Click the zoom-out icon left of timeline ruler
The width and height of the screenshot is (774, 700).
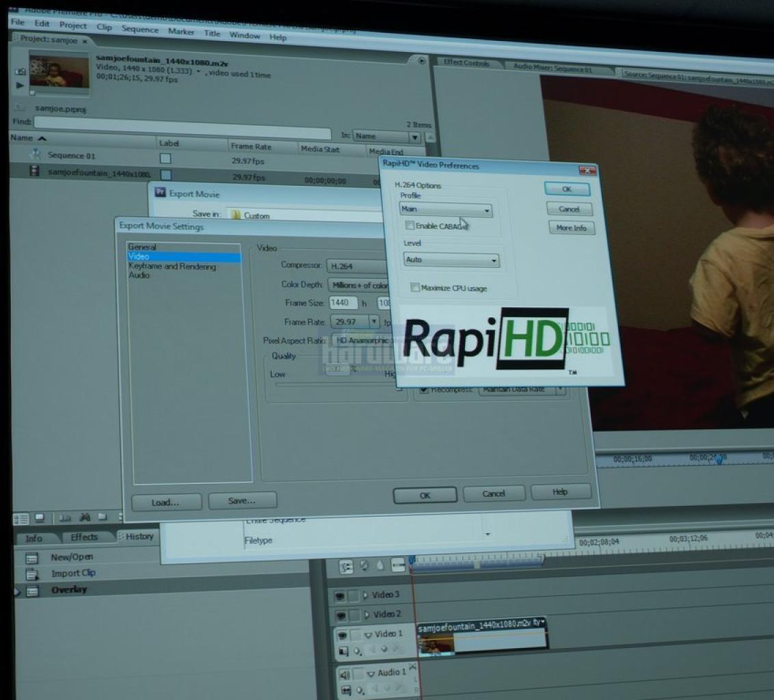point(397,565)
